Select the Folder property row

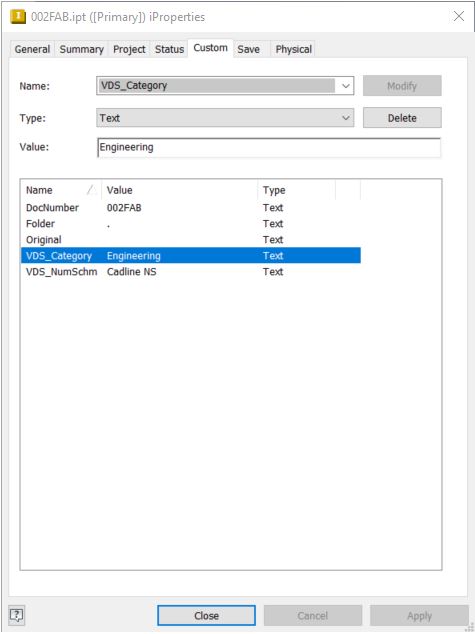(191, 224)
